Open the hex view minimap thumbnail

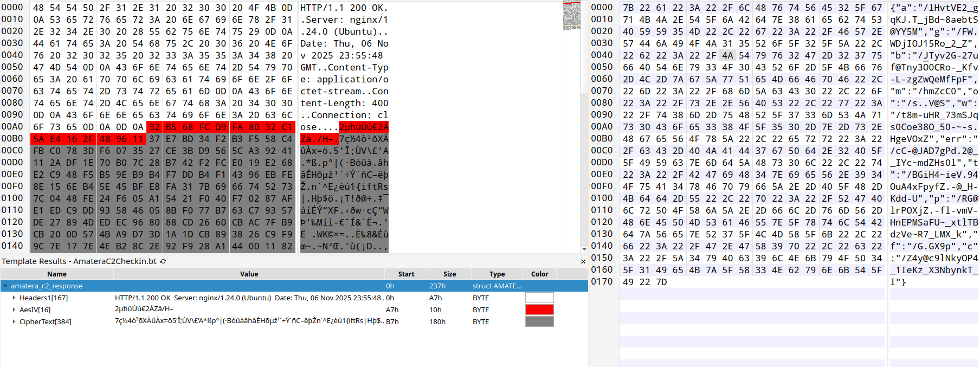[571, 16]
